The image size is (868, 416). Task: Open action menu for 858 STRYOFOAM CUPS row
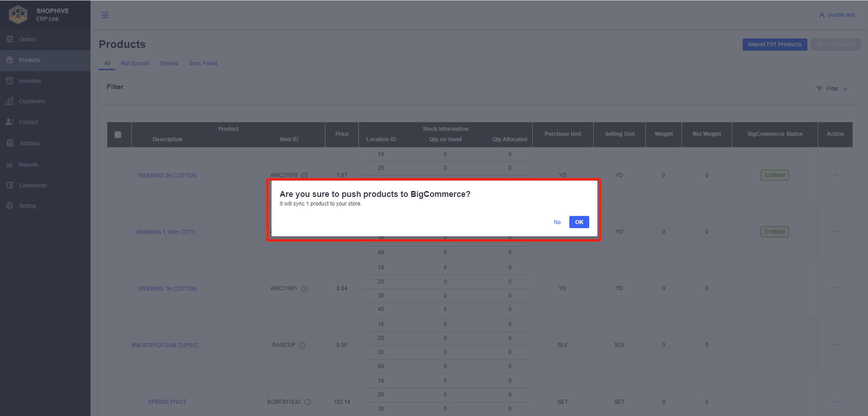coord(835,344)
